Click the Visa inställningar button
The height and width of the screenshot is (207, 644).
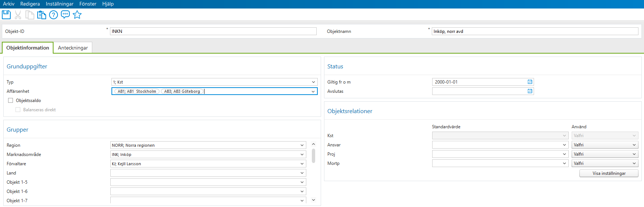click(x=609, y=173)
